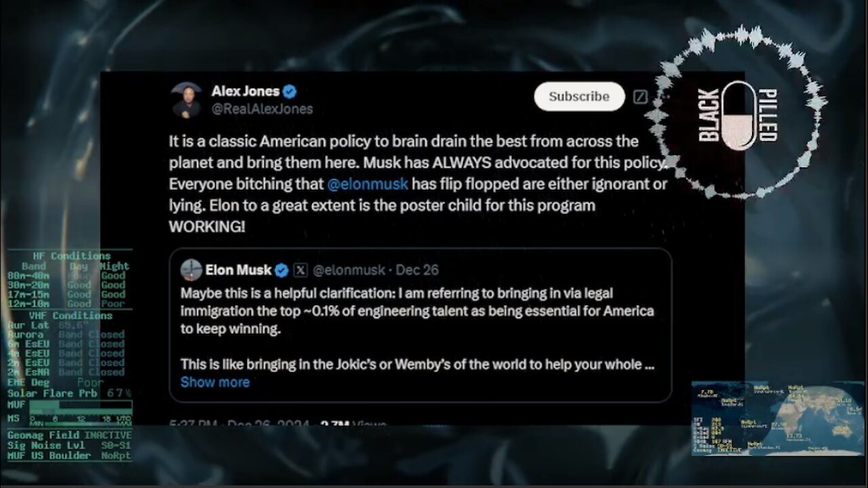Click the Alex Jones profile avatar

[x=186, y=100]
